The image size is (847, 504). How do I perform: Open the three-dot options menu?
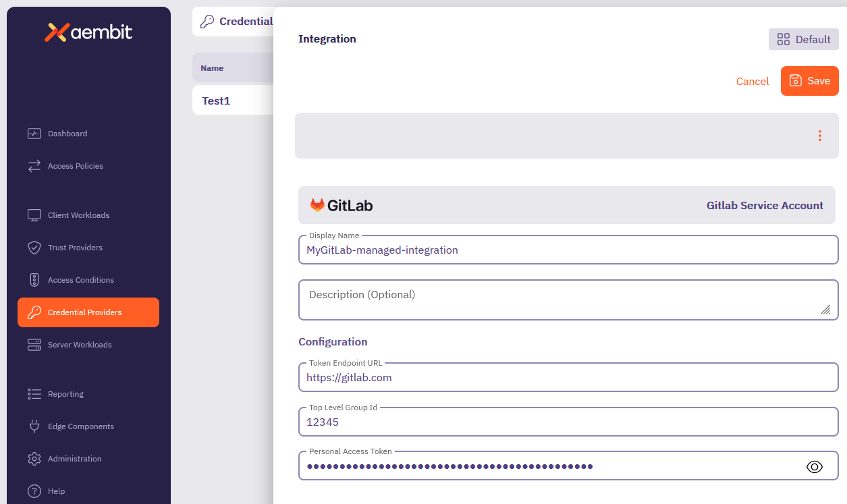(x=820, y=136)
